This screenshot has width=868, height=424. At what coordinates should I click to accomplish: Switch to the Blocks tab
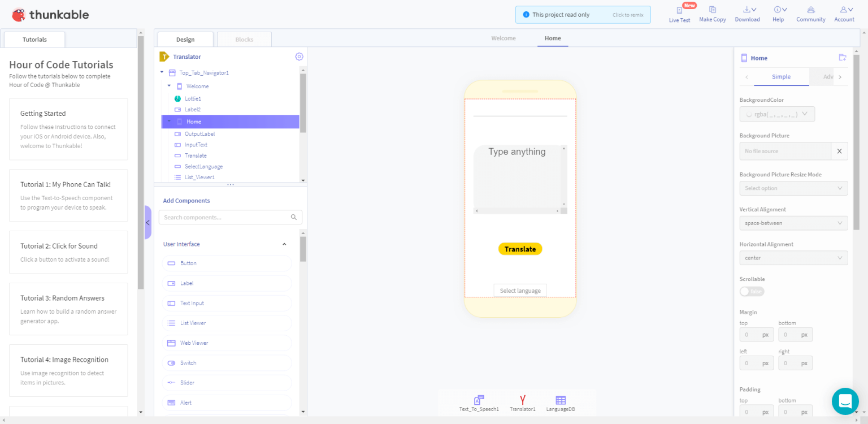tap(244, 39)
